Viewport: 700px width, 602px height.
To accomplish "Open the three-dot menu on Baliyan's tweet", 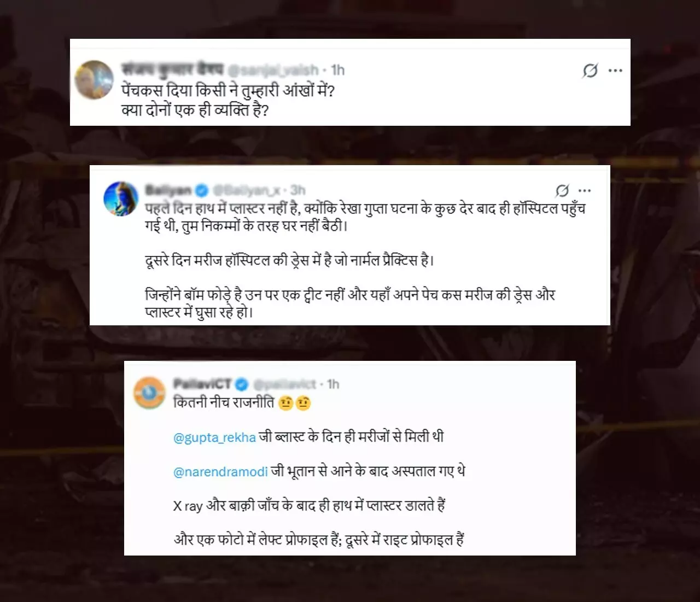I will click(x=585, y=191).
